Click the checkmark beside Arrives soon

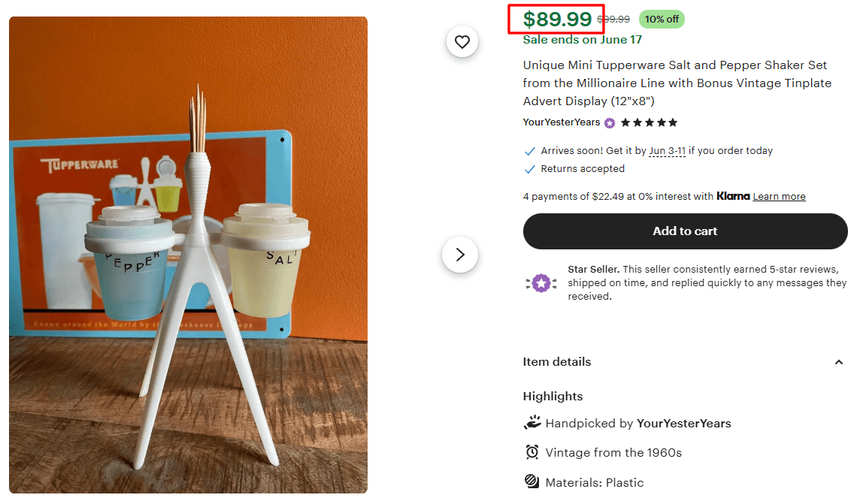(x=529, y=150)
